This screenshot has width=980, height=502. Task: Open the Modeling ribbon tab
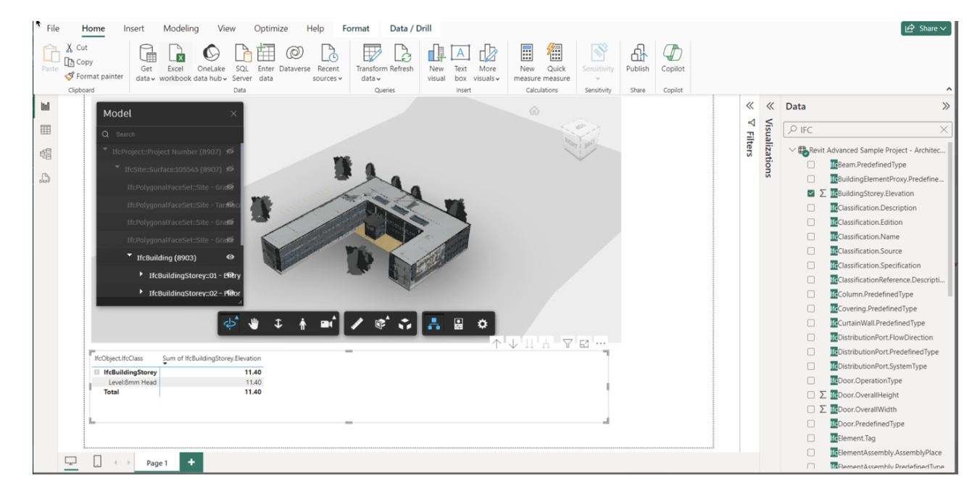(x=181, y=28)
